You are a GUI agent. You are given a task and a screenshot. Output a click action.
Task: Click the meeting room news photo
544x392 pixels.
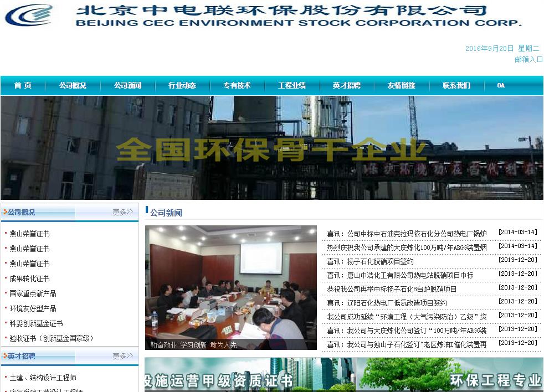click(x=231, y=287)
